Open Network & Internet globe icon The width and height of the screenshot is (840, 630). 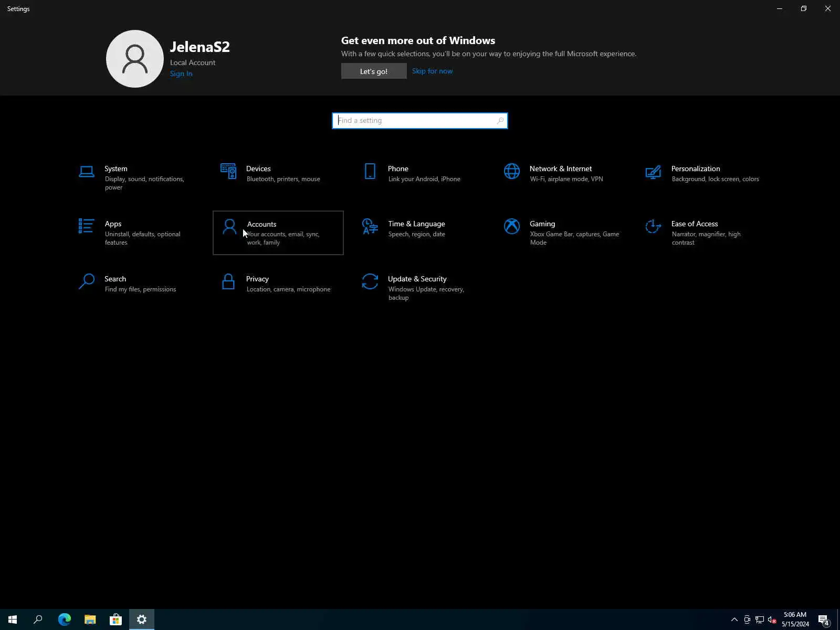coord(512,171)
